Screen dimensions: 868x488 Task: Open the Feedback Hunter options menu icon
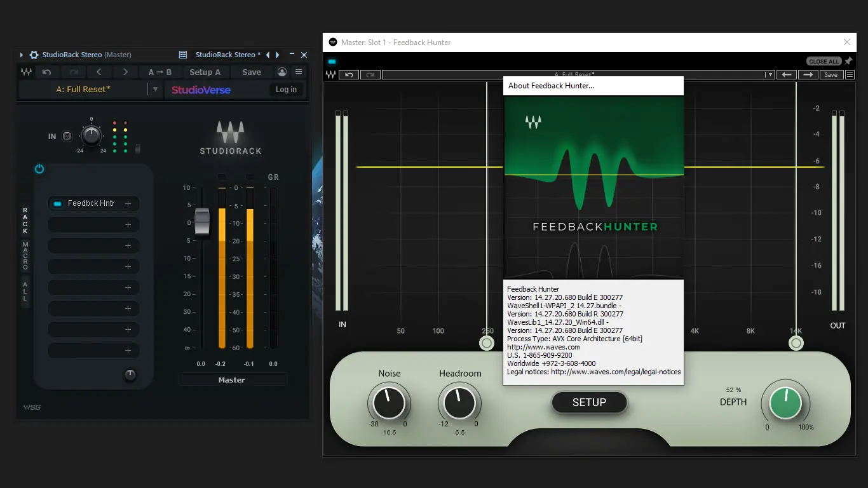tap(850, 75)
